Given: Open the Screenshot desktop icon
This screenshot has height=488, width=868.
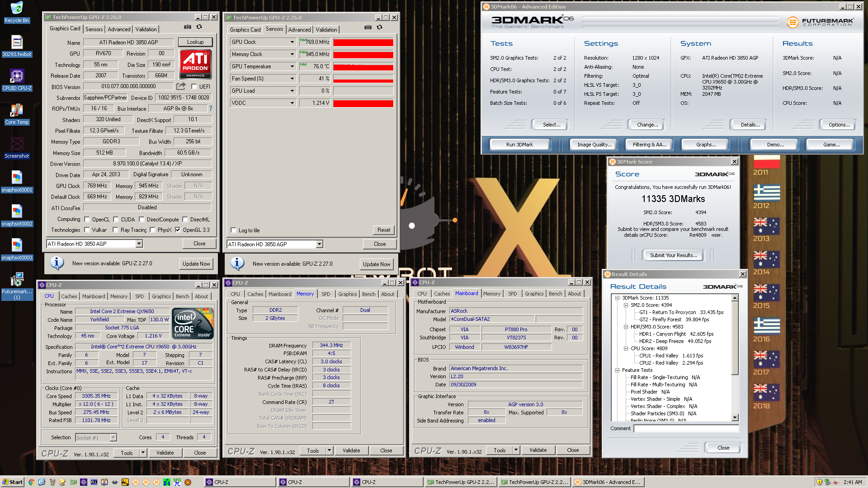Looking at the screenshot, I should tap(17, 148).
